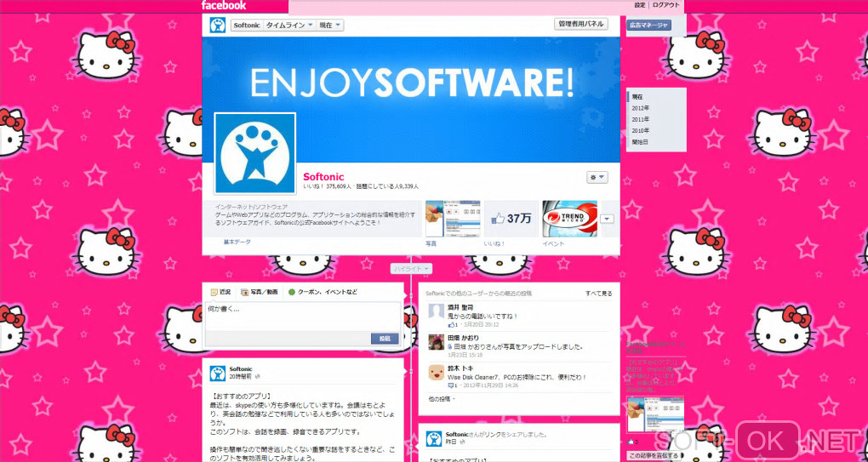Click Softonic avatar on 20時間前 post

tap(218, 373)
